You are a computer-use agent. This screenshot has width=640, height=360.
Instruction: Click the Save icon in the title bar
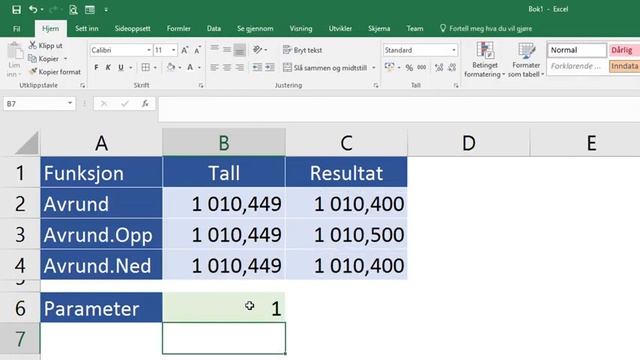pyautogui.click(x=16, y=9)
